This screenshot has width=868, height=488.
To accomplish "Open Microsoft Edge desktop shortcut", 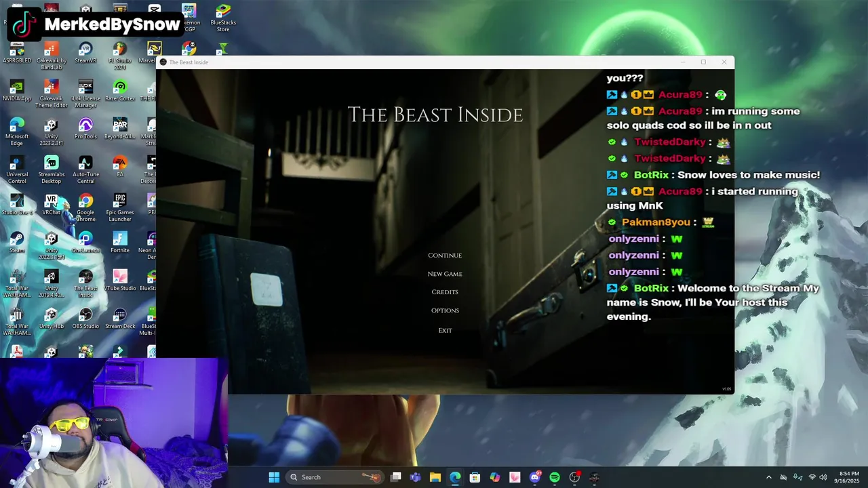I will 17,131.
